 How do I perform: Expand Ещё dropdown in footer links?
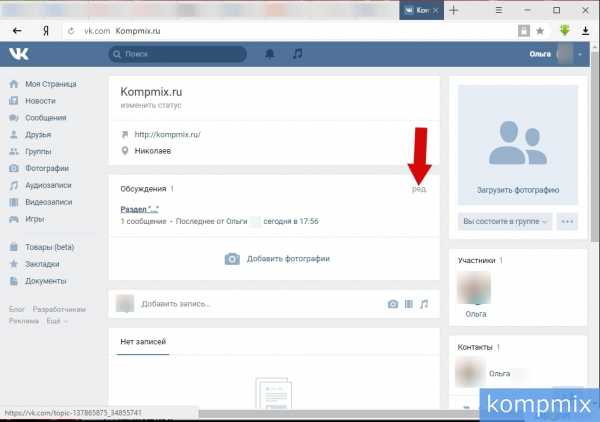[x=57, y=321]
